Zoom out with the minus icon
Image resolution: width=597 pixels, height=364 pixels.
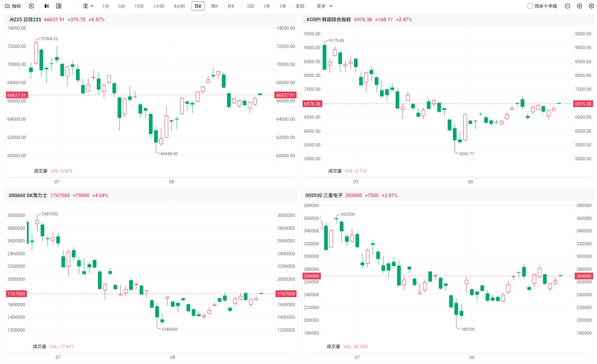(567, 6)
